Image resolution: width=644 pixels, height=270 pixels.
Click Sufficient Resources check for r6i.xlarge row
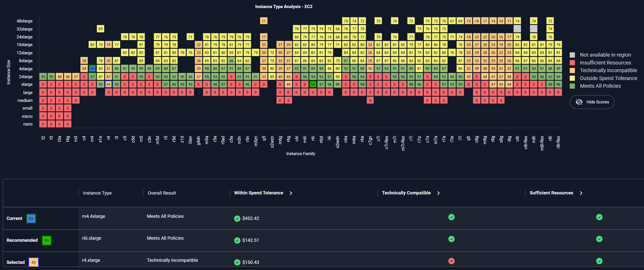click(599, 239)
